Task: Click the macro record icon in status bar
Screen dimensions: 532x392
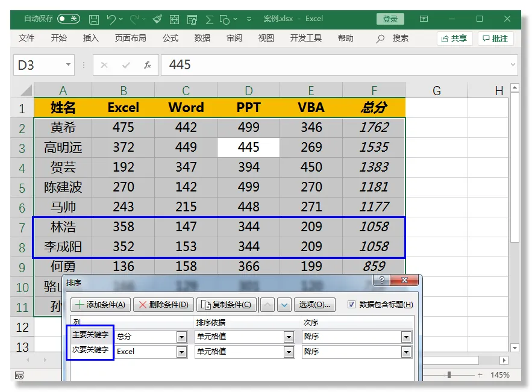Action: (19, 375)
